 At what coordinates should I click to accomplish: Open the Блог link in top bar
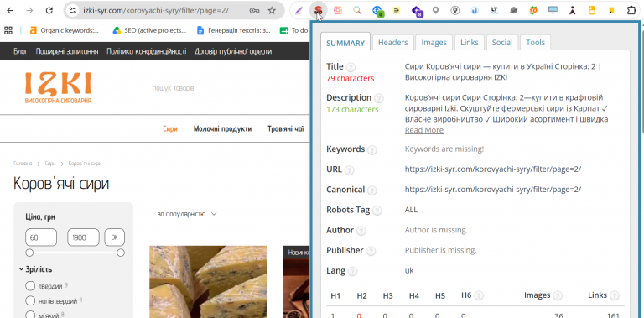click(20, 52)
